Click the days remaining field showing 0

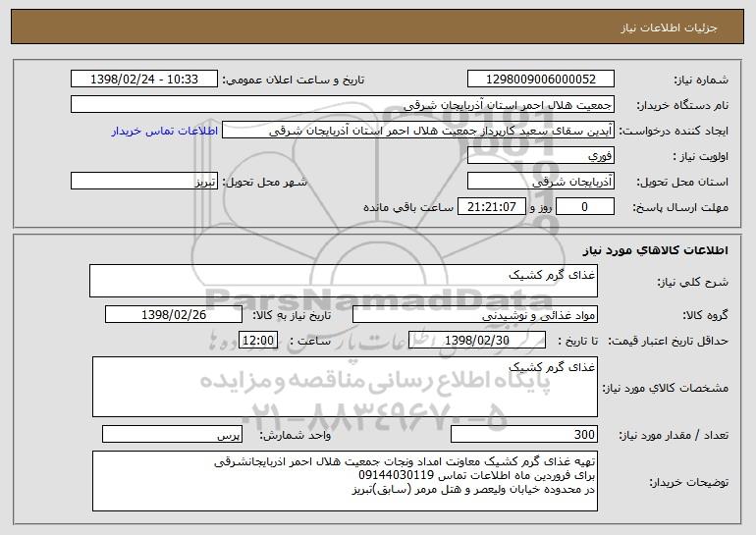tap(585, 207)
